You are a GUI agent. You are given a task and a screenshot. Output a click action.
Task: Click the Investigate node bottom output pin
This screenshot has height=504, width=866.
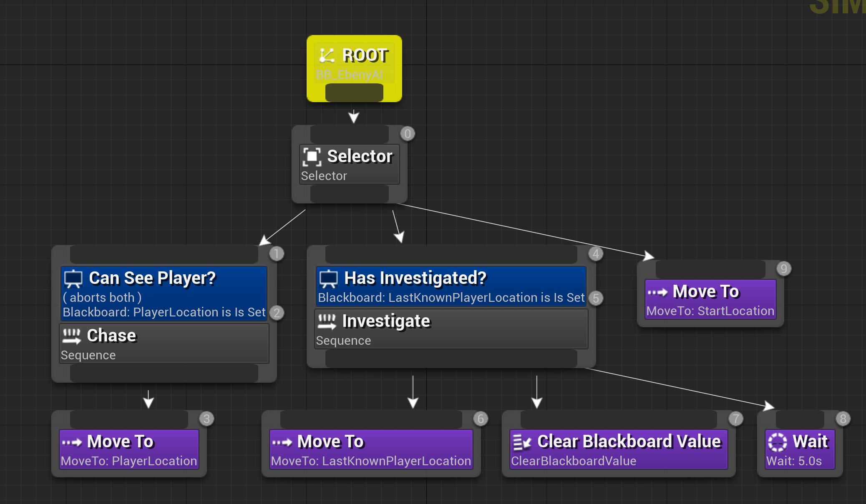(451, 359)
